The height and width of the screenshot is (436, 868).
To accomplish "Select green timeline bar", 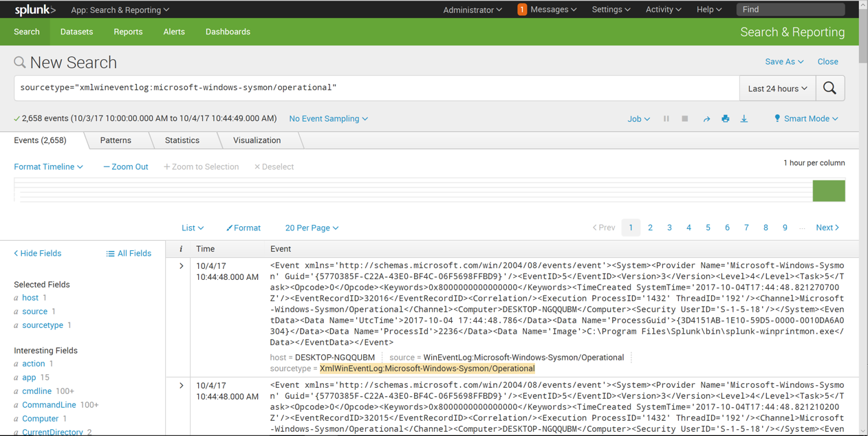I will pos(829,190).
